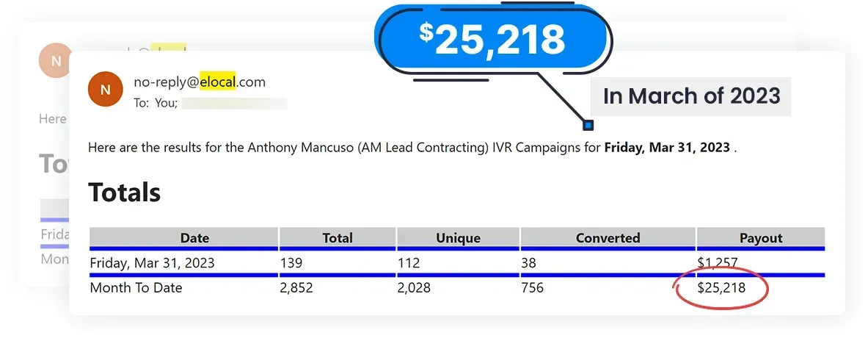Viewport: 868px width, 338px height.
Task: Click the highlighted elocal word
Action: [x=218, y=82]
